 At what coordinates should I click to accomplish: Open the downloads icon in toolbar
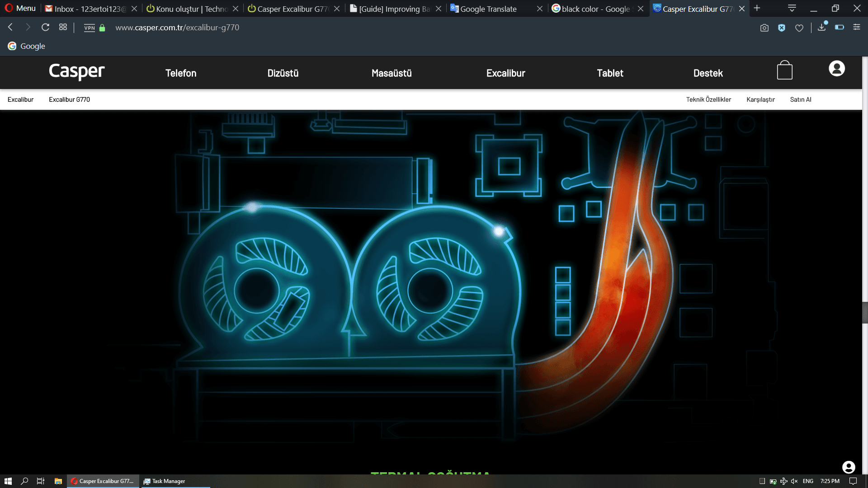pos(821,28)
